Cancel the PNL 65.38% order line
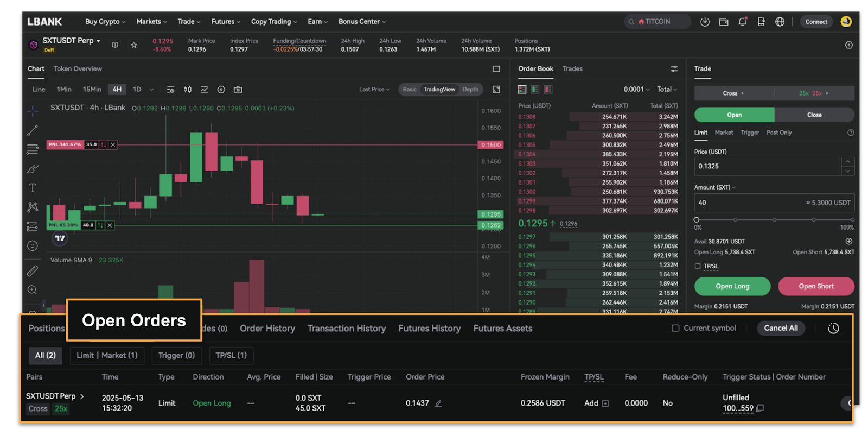Image resolution: width=868 pixels, height=429 pixels. (x=110, y=225)
